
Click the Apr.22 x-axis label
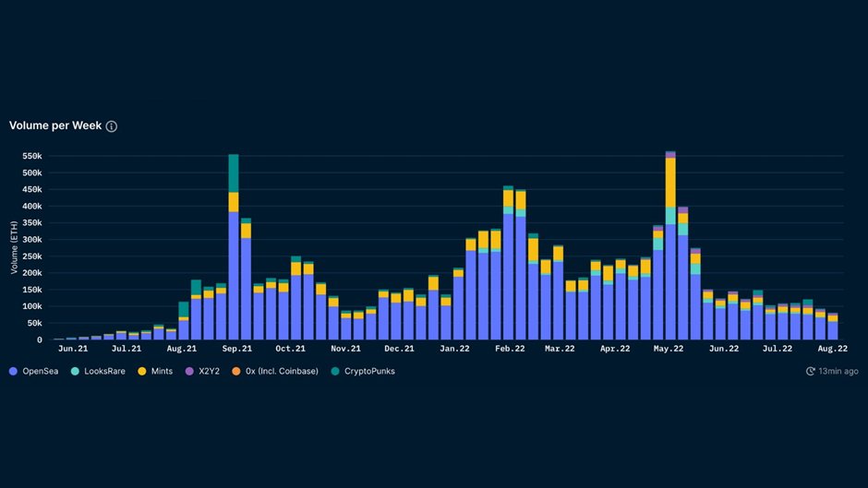point(615,349)
